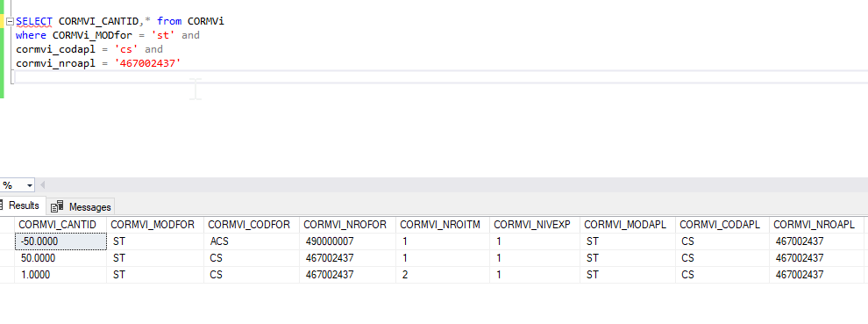The image size is (868, 324).
Task: Select the CORMVI_NIVEXP column header
Action: 534,225
